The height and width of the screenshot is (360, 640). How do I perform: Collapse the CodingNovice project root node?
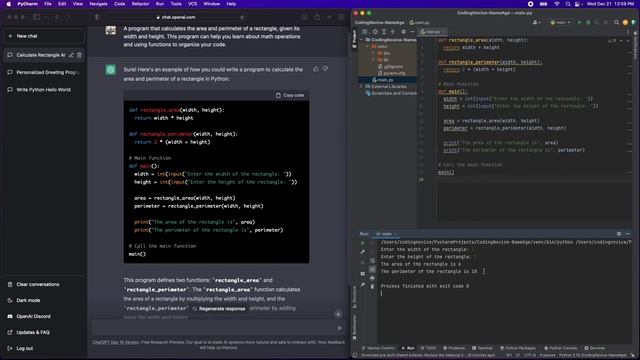tap(362, 40)
